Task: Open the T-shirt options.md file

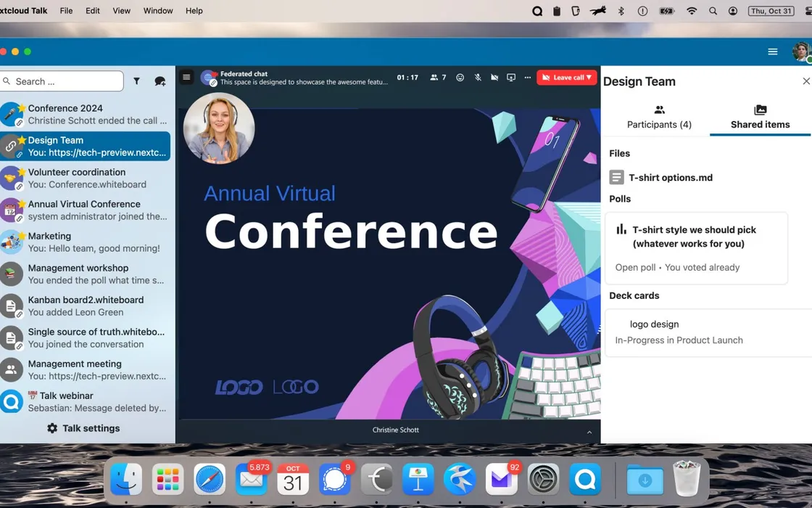Action: [660, 177]
